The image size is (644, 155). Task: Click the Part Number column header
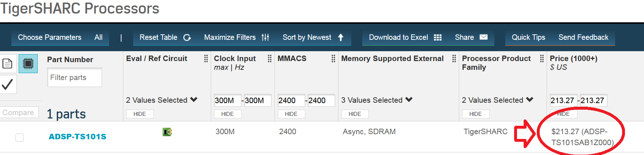(x=70, y=60)
